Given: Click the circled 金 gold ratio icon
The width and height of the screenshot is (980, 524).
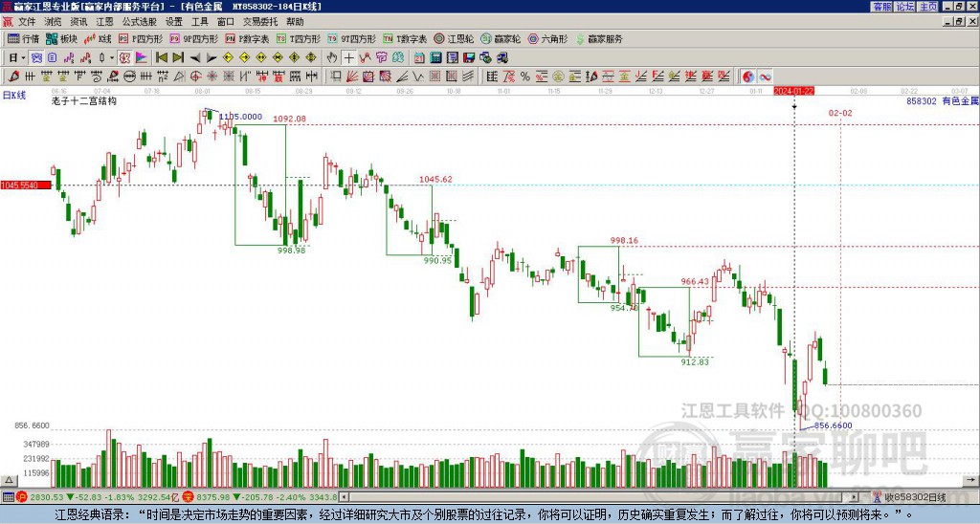Looking at the screenshot, I should pyautogui.click(x=558, y=76).
